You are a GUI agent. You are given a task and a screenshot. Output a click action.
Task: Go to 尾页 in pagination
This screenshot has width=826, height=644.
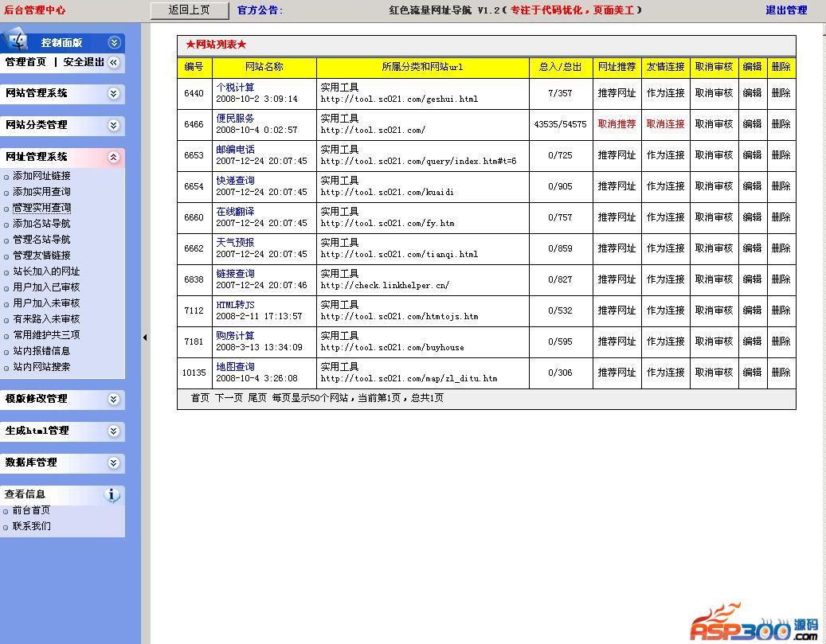pyautogui.click(x=257, y=398)
